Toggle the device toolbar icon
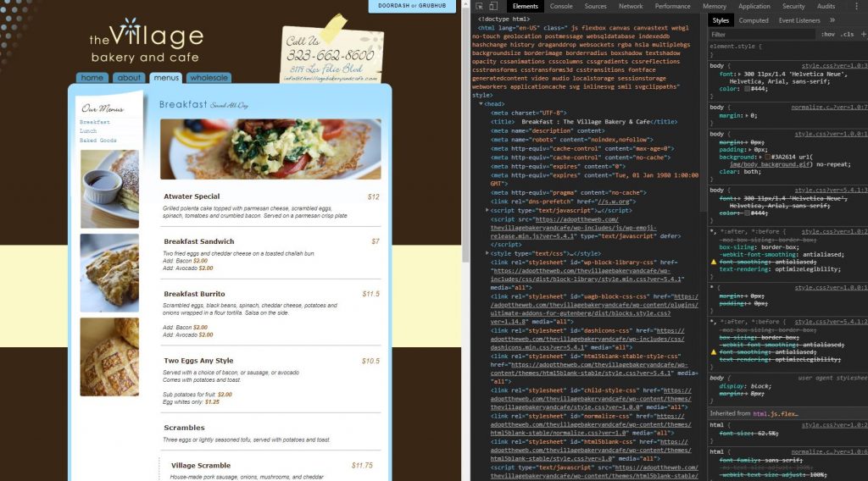868x481 pixels. click(x=493, y=6)
